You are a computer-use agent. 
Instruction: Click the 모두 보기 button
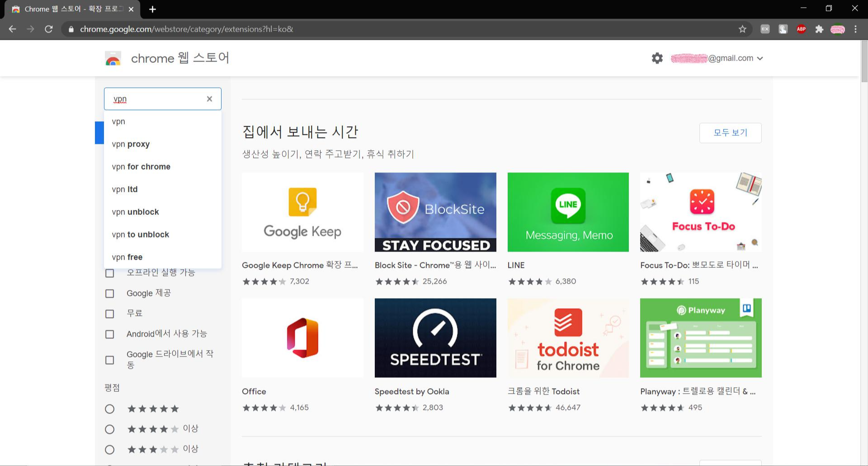730,133
